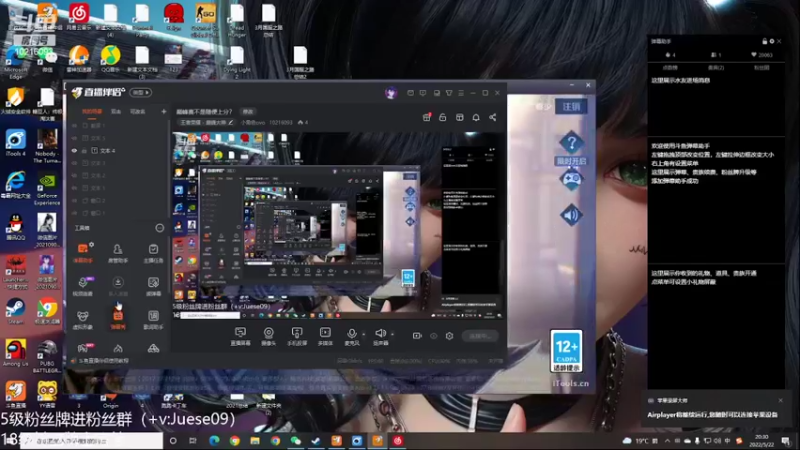Toggle the preview eye icon beside the settings gear
800x450 pixels.
pyautogui.click(x=433, y=336)
